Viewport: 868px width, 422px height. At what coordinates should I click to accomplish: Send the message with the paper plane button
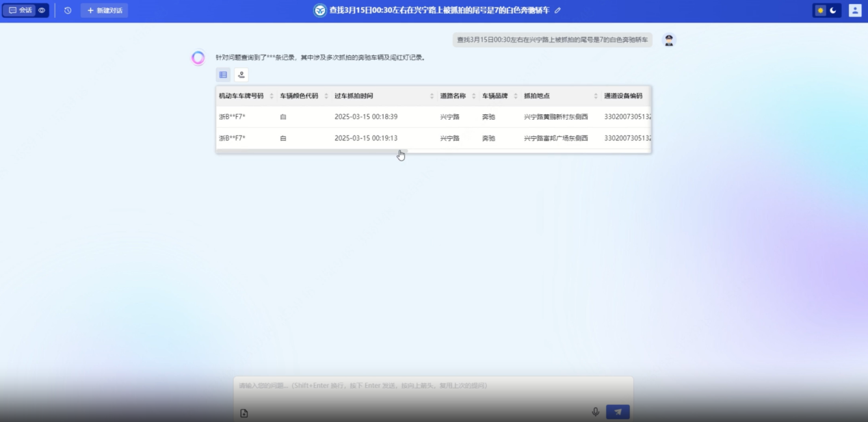(x=616, y=412)
